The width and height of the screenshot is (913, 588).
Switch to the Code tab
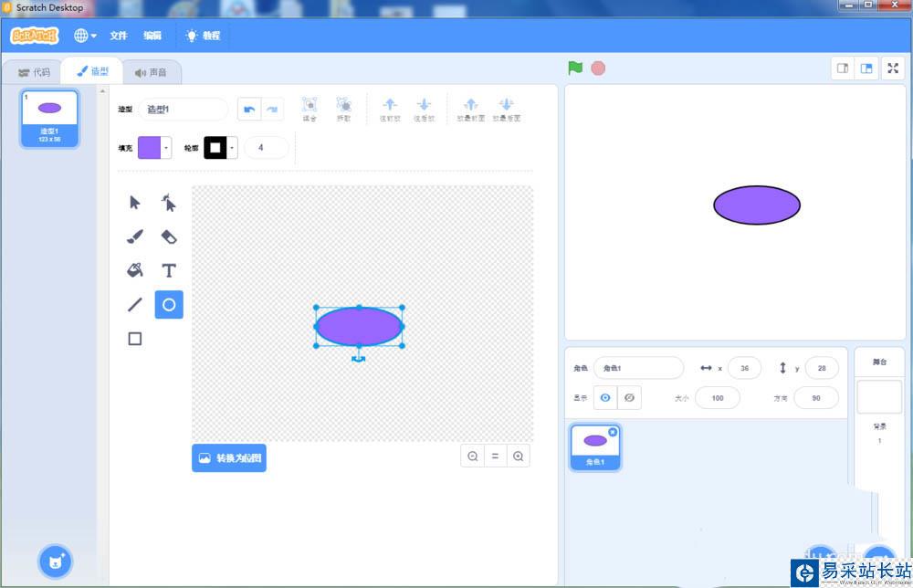(x=34, y=72)
